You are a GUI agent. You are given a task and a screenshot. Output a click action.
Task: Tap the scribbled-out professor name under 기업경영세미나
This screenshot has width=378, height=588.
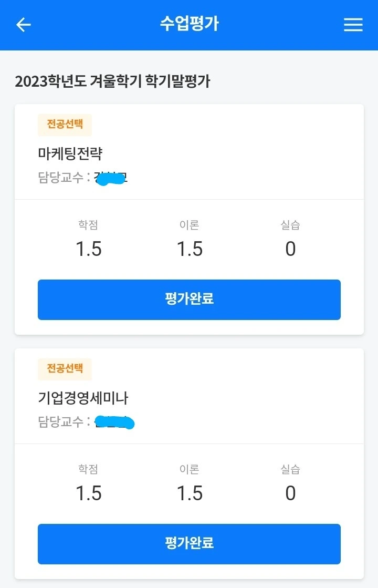pyautogui.click(x=114, y=422)
